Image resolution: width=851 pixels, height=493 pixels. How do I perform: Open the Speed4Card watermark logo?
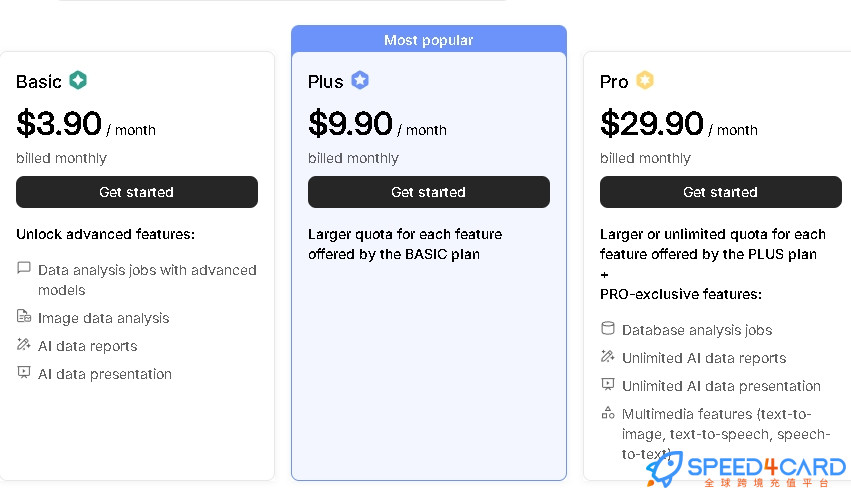[746, 470]
